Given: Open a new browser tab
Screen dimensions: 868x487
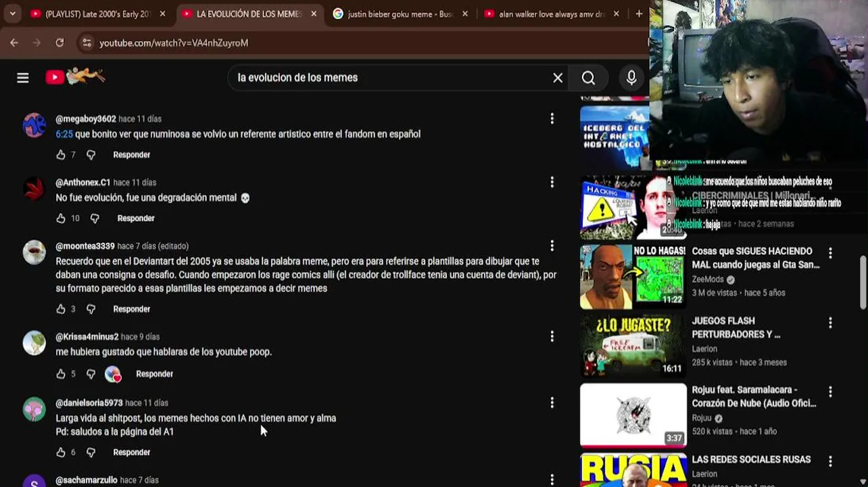Looking at the screenshot, I should pos(639,14).
